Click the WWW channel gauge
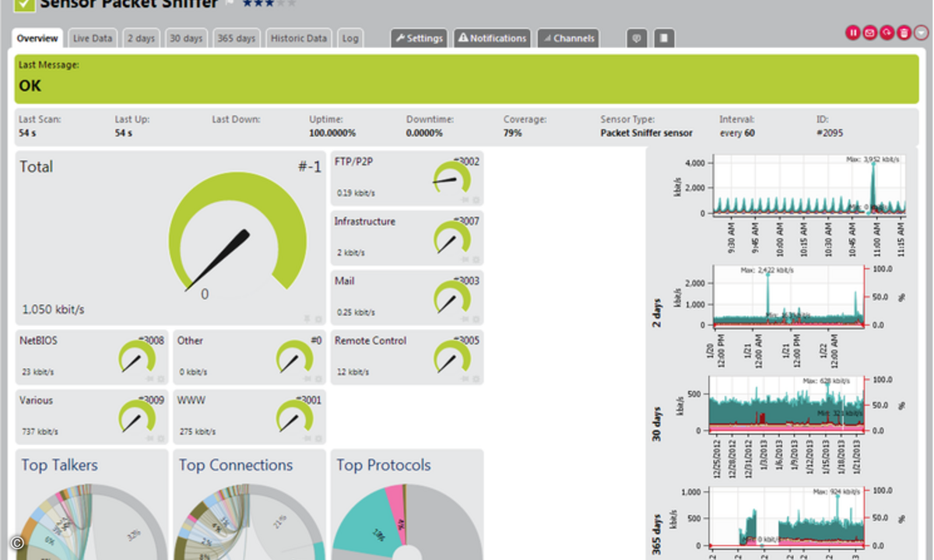934x560 pixels. [295, 417]
